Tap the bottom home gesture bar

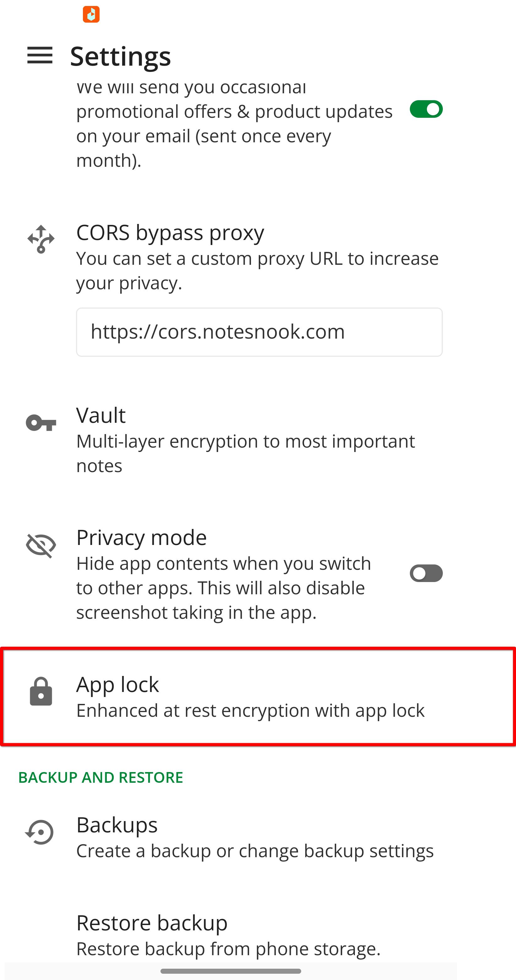click(x=231, y=971)
